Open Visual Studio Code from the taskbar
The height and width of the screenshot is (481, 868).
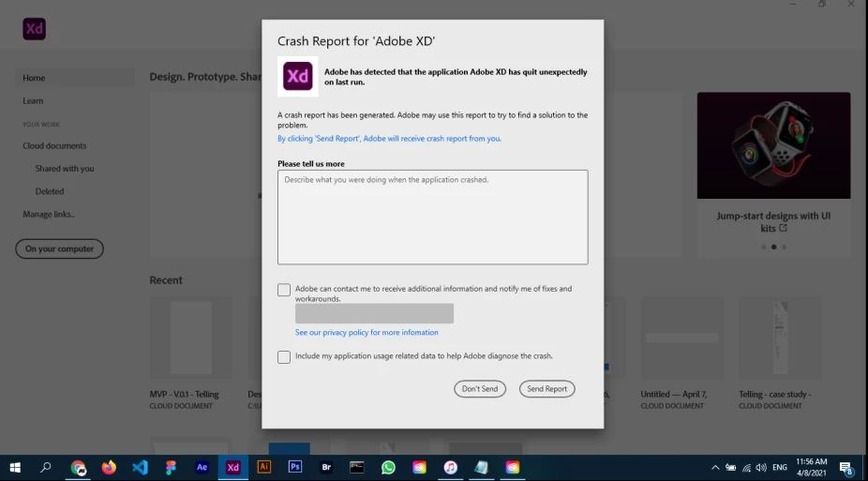(x=140, y=468)
